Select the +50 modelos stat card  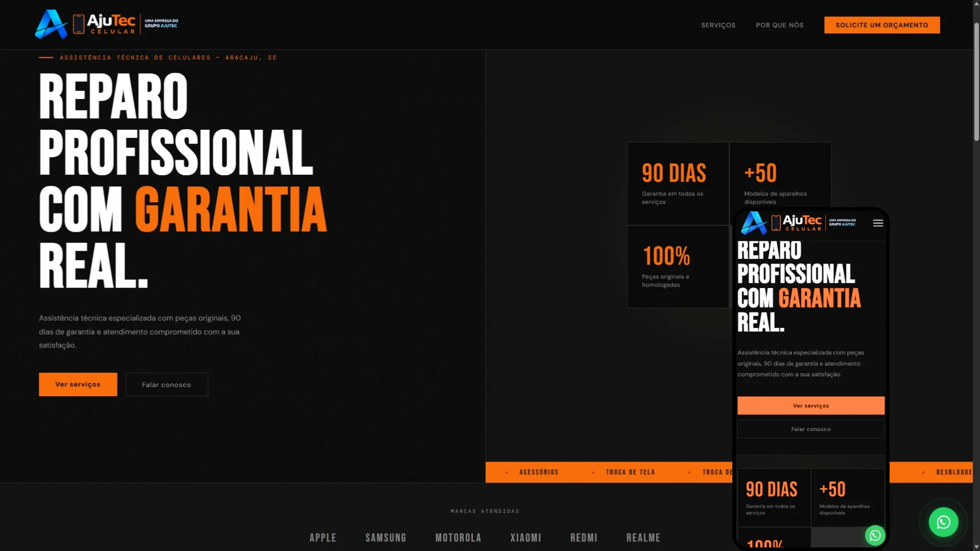[x=780, y=175]
